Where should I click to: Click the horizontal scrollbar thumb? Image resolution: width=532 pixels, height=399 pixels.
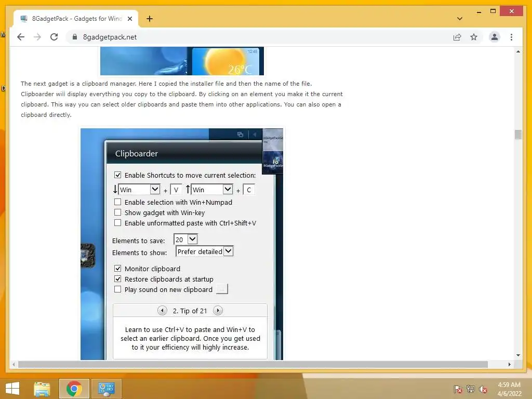pos(253,364)
